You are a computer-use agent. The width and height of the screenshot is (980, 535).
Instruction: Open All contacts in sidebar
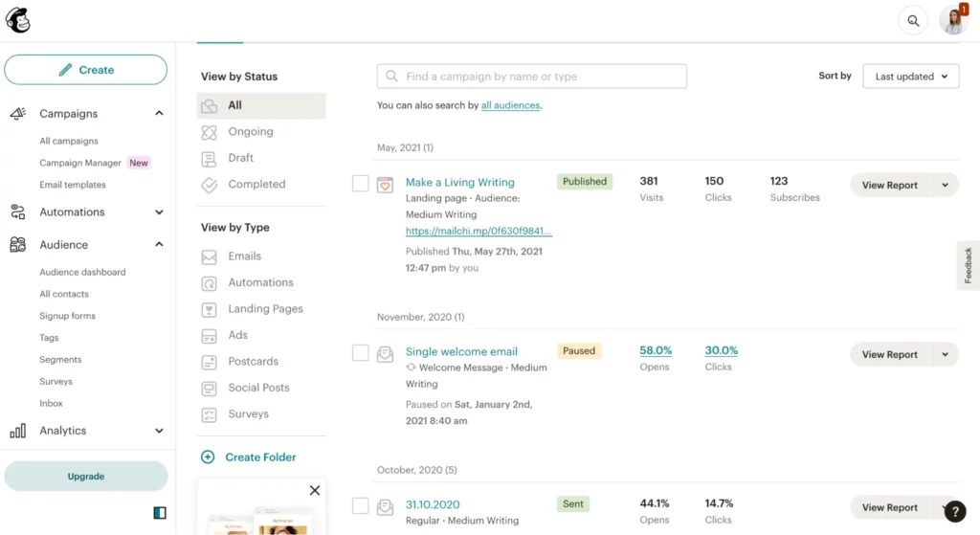point(64,294)
